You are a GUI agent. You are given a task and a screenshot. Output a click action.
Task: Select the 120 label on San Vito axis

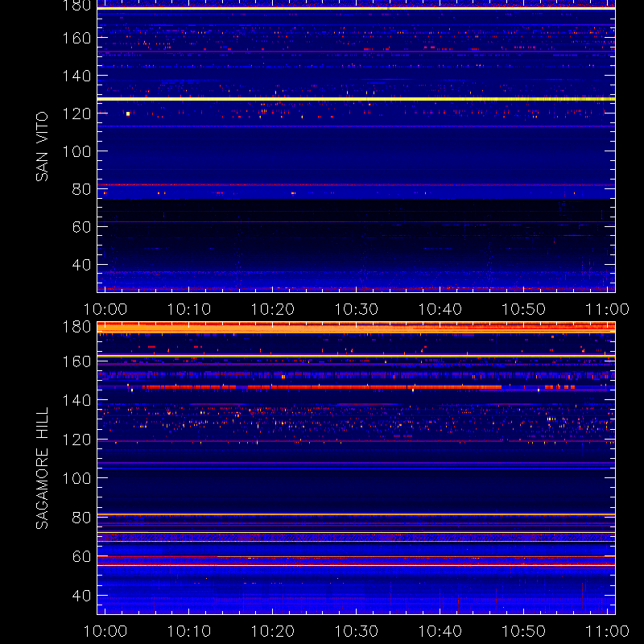(x=76, y=114)
